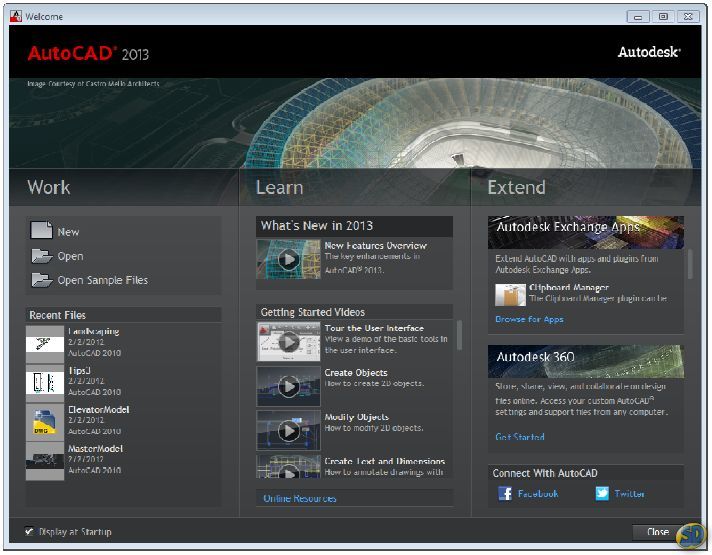This screenshot has height=555, width=712.
Task: Click the Open Sample Files label
Action: [103, 280]
